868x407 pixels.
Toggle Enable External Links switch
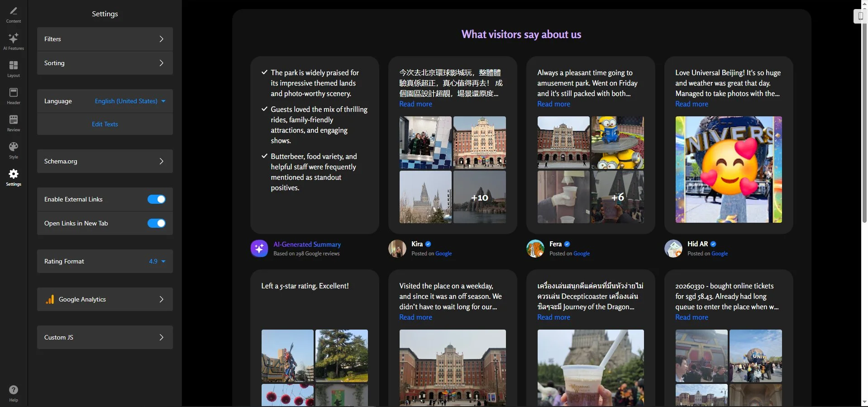pyautogui.click(x=157, y=199)
